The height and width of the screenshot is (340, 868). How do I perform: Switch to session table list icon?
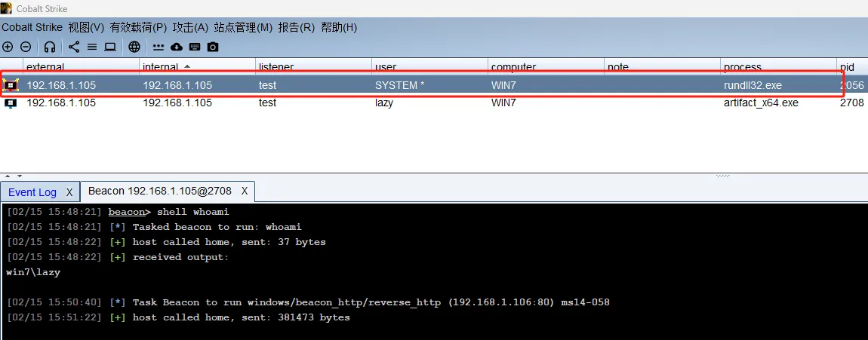(x=92, y=47)
